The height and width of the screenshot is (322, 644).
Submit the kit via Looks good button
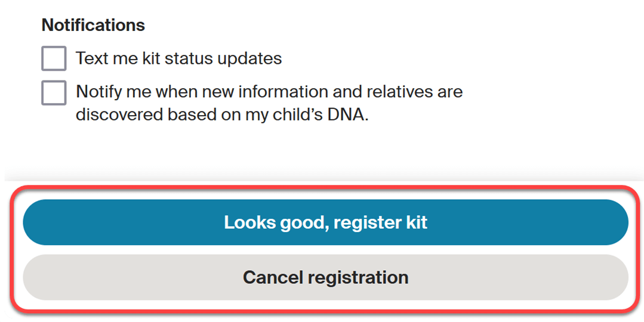[x=326, y=222]
